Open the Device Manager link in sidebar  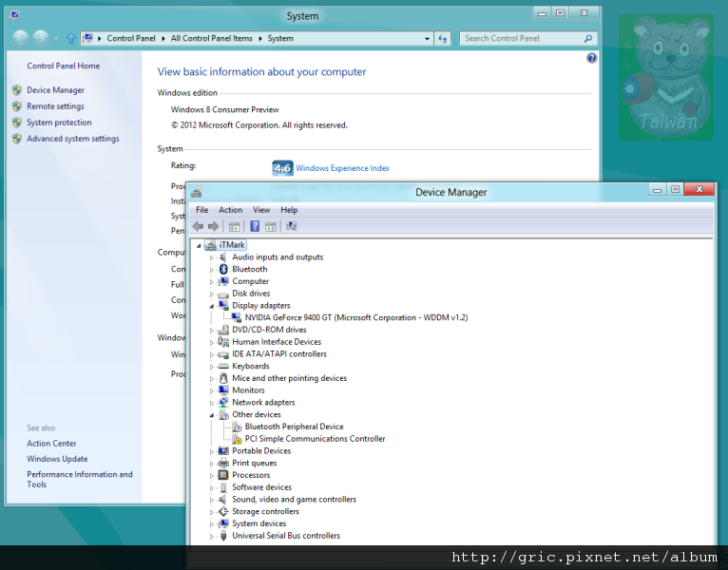(55, 90)
